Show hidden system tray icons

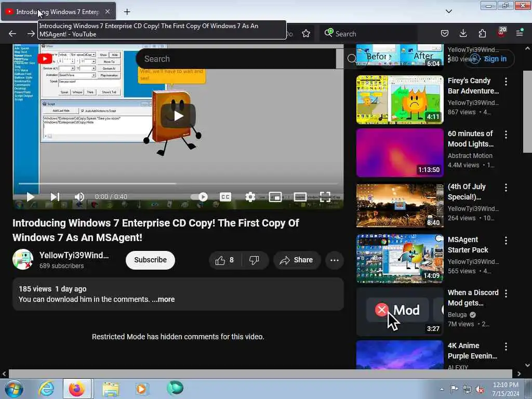coord(442,390)
